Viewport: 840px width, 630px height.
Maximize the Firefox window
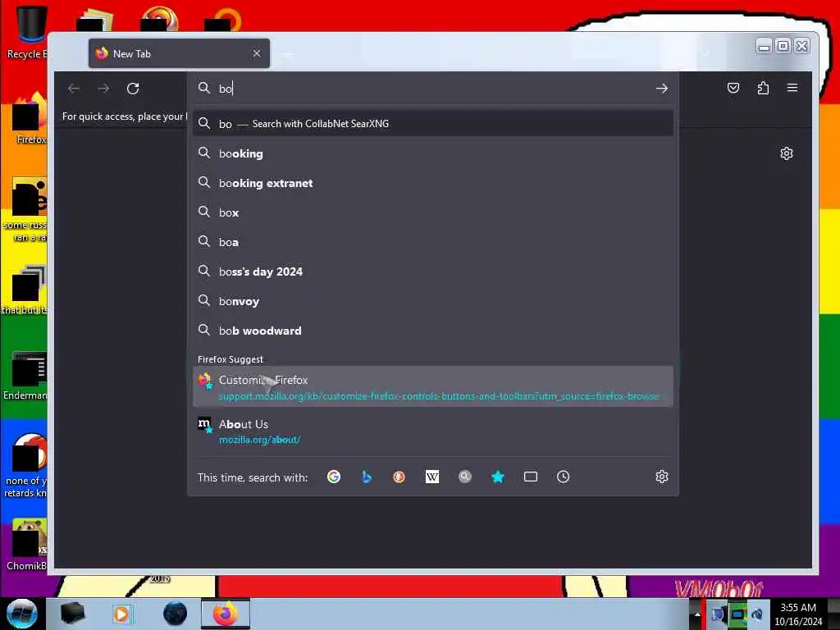click(x=783, y=46)
